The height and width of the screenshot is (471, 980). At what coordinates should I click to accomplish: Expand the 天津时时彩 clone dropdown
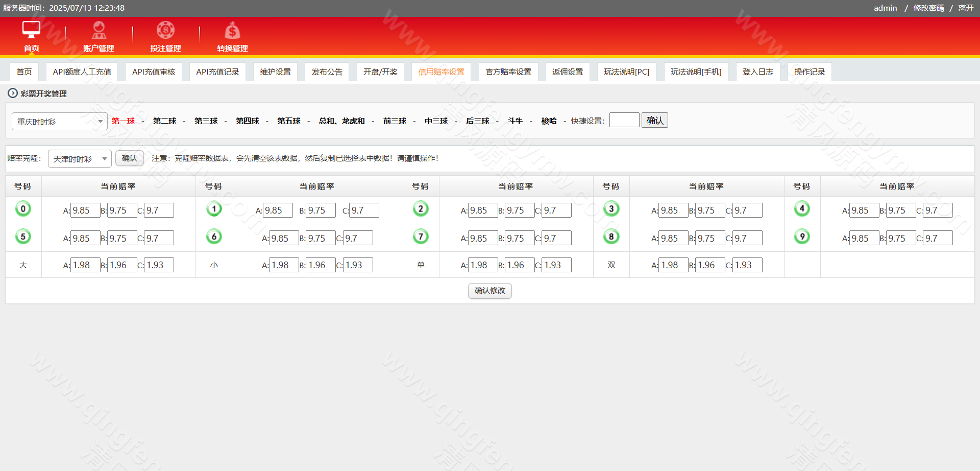coord(80,159)
